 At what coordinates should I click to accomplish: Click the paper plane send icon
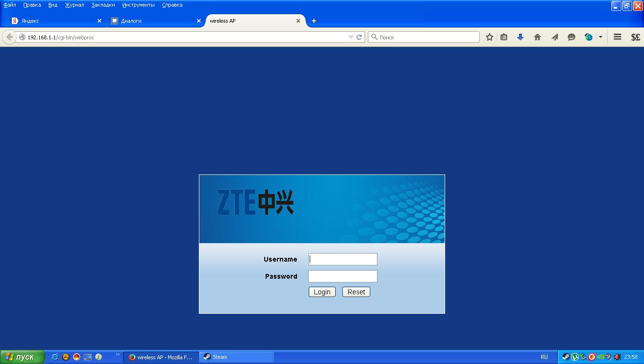coord(555,37)
